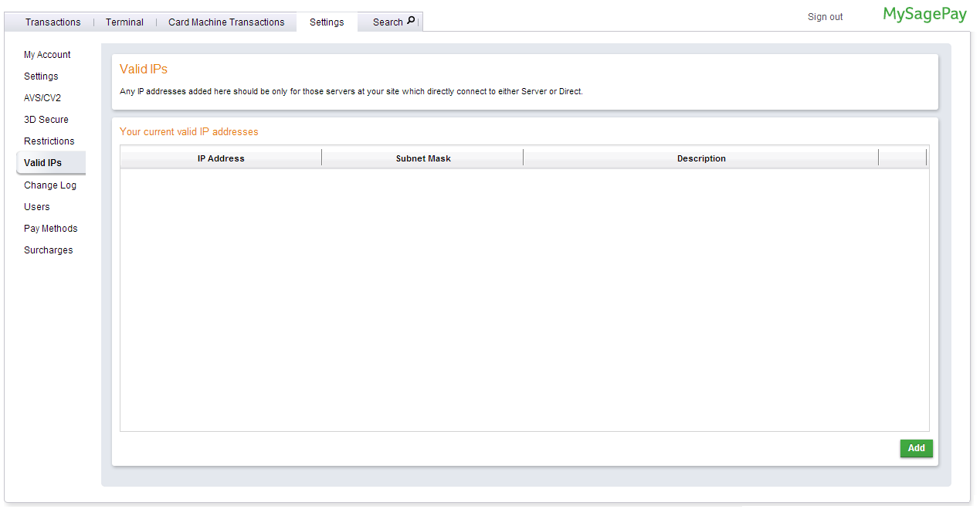Navigate to Restrictions in the sidebar
This screenshot has width=980, height=523.
coord(49,141)
